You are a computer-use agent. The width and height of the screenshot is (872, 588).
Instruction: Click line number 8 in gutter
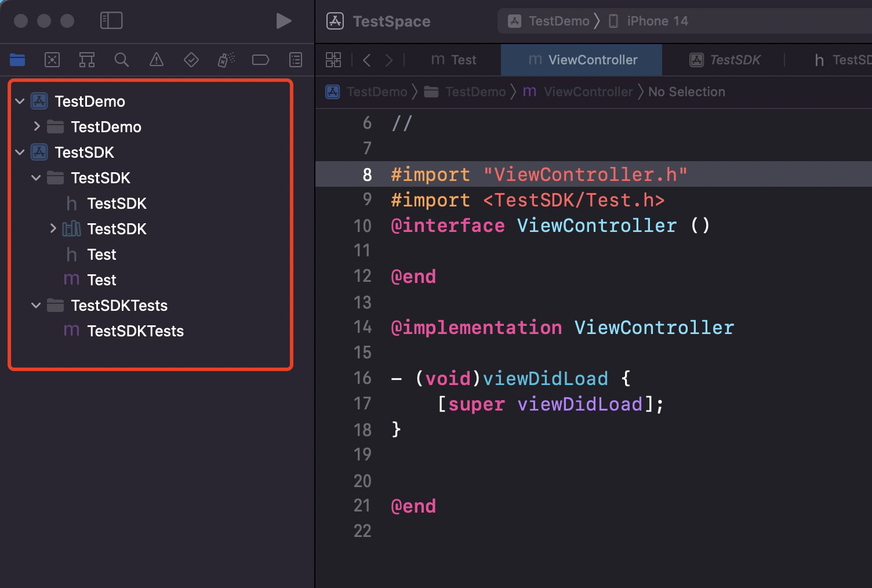366,175
